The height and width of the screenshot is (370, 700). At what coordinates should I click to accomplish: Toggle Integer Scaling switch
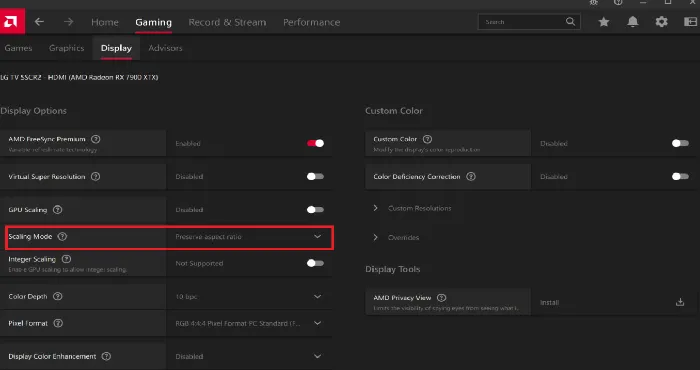[315, 263]
